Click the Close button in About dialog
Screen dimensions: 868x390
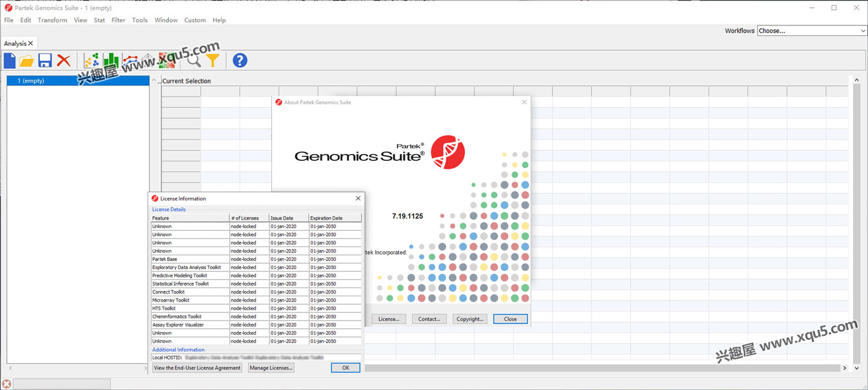tap(510, 319)
